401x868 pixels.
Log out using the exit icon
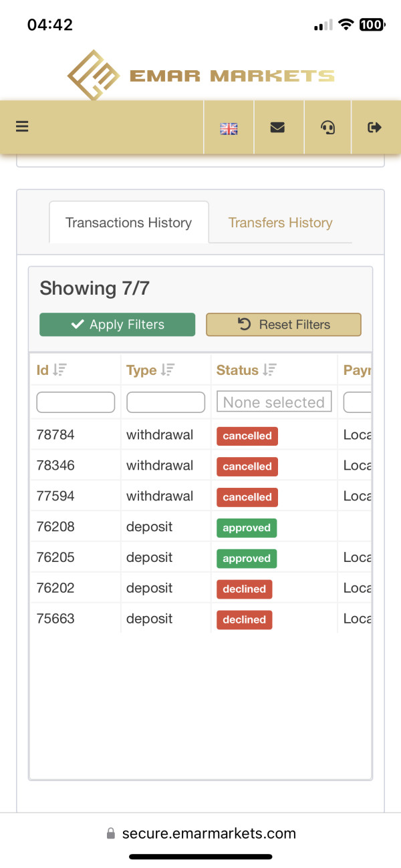[x=375, y=127]
